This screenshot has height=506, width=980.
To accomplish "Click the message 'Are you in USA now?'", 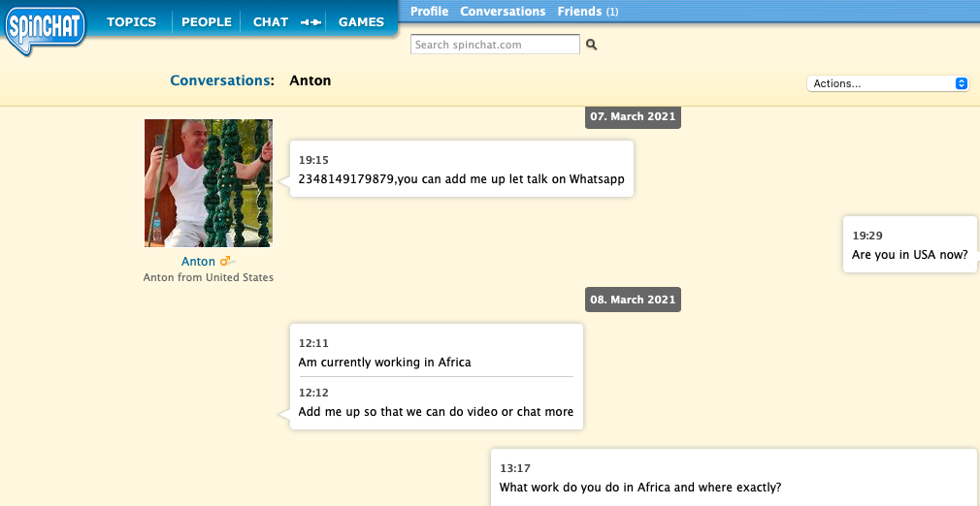I will [910, 255].
